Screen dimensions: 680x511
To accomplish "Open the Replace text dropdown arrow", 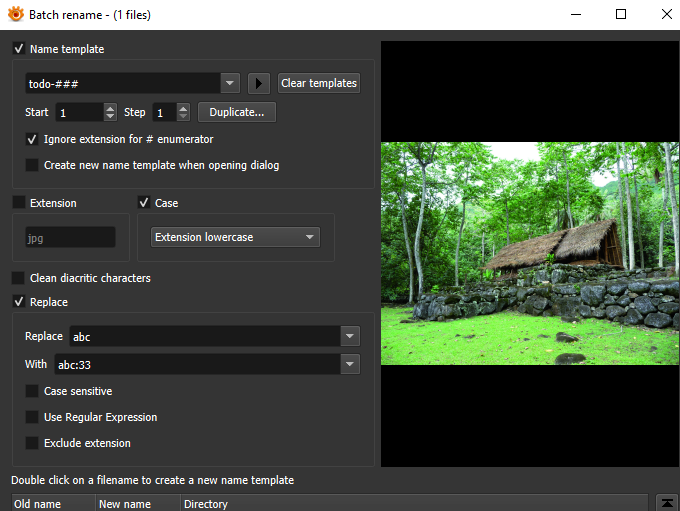I will pos(349,336).
